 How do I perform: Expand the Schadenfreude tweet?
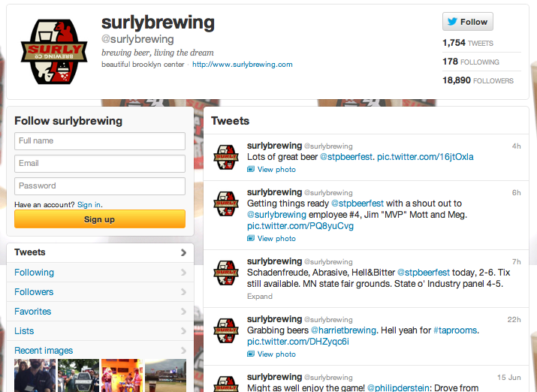tap(260, 297)
